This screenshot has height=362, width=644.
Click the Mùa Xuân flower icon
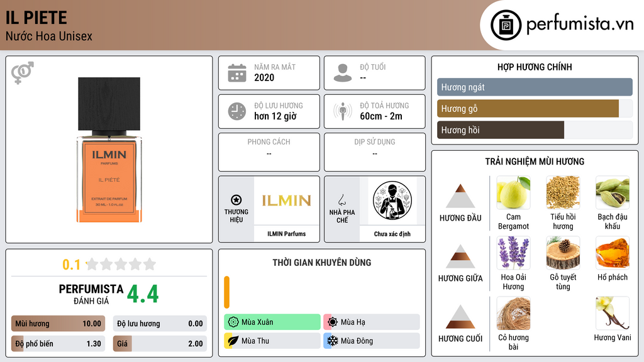point(233,322)
